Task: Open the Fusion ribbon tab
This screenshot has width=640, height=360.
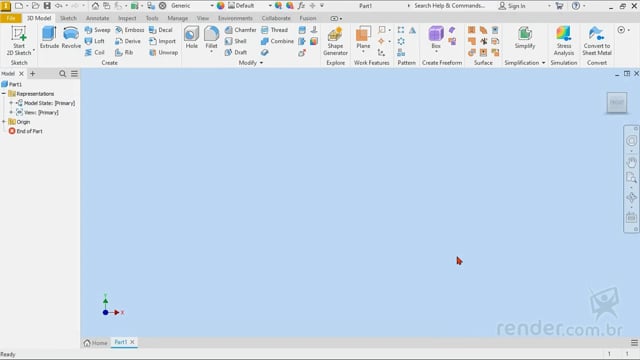Action: click(308, 18)
